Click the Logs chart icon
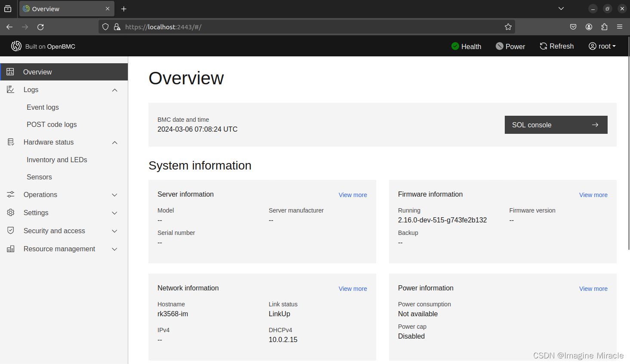 click(x=11, y=89)
